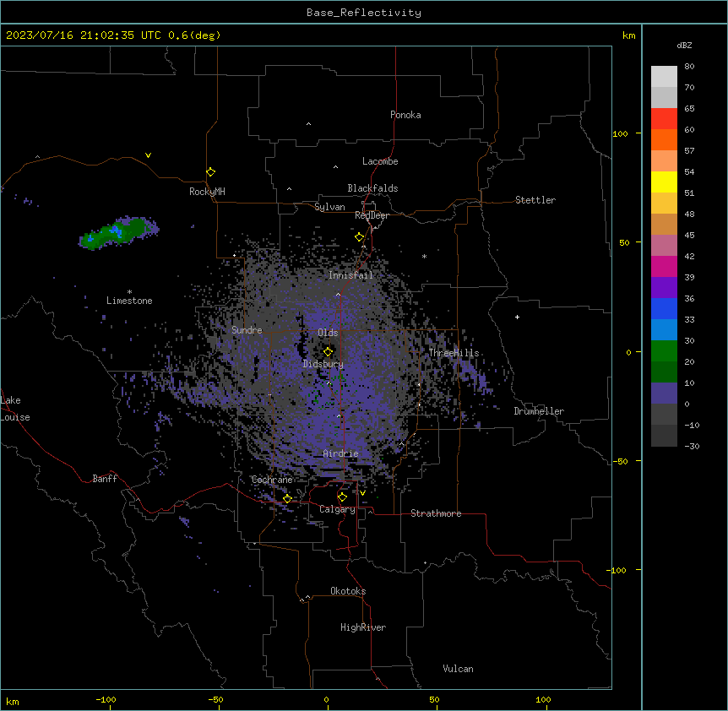Image resolution: width=728 pixels, height=711 pixels.
Task: Click the asterisk marker east of Innisfail
Action: point(424,256)
